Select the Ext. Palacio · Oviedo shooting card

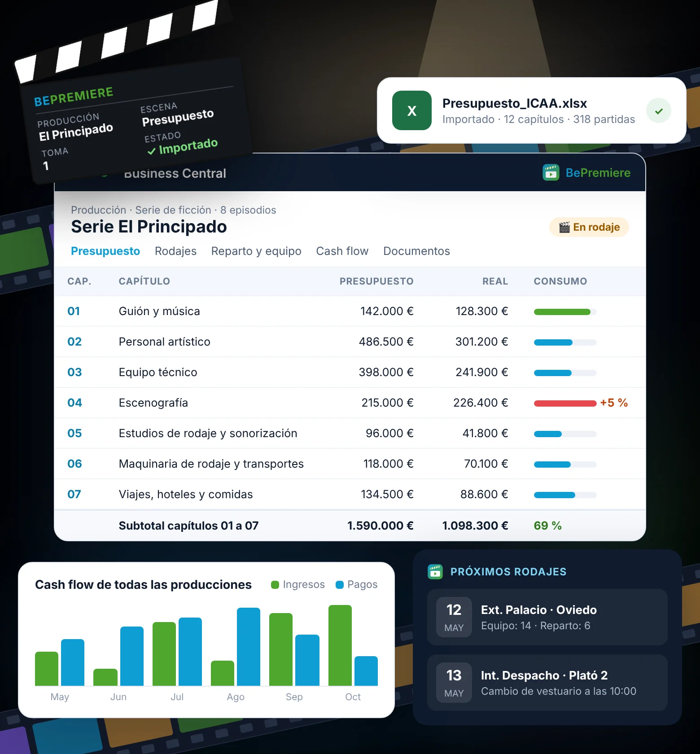coord(547,617)
